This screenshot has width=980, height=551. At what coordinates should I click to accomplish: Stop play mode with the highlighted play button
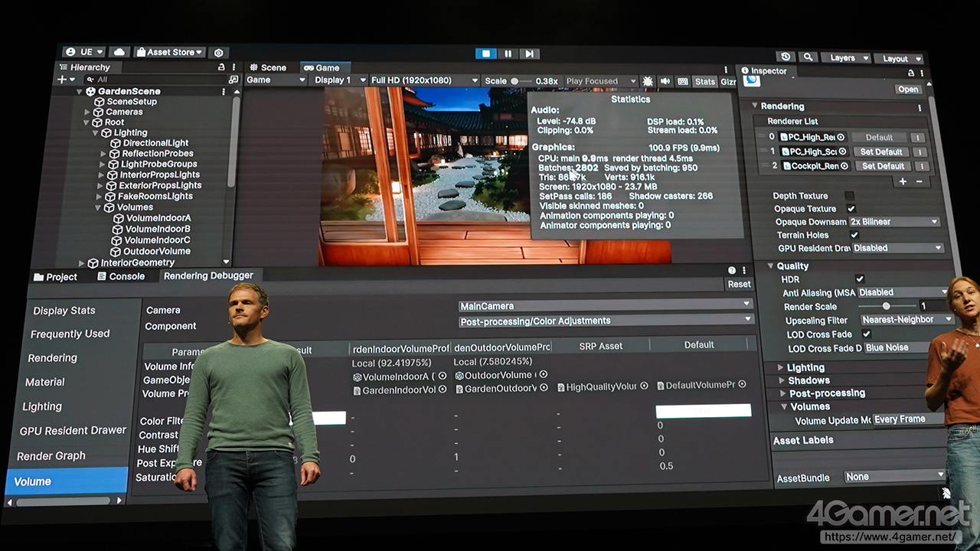click(x=485, y=54)
